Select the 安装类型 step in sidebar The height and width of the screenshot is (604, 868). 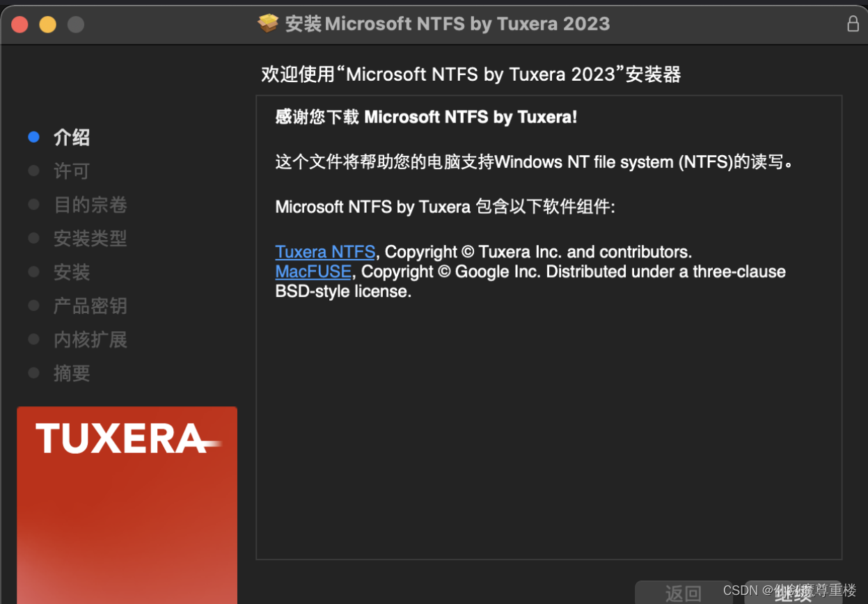[x=90, y=239]
